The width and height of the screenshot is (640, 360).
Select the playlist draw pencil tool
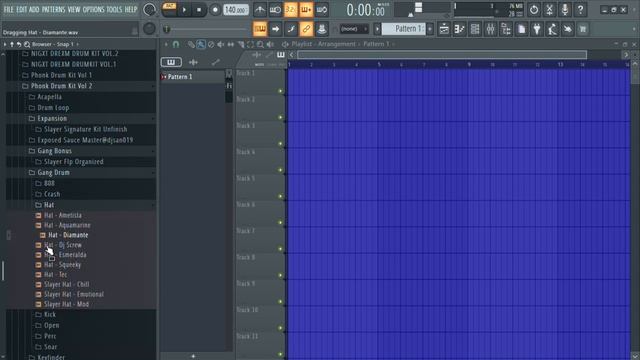click(191, 44)
